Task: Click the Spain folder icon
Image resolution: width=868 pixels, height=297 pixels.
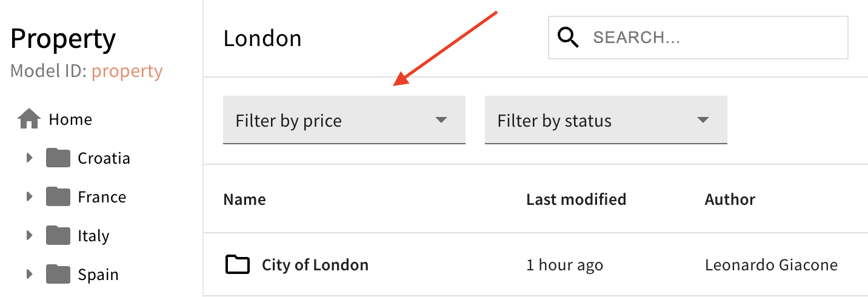Action: click(58, 275)
